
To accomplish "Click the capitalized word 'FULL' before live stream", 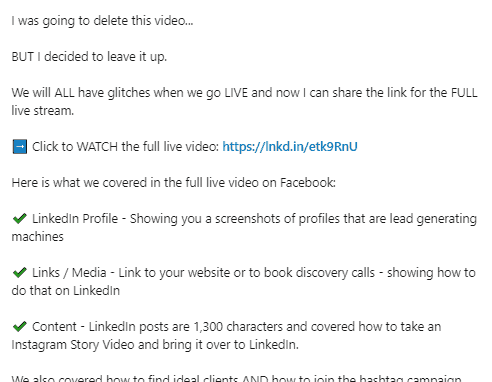I will pyautogui.click(x=464, y=93).
